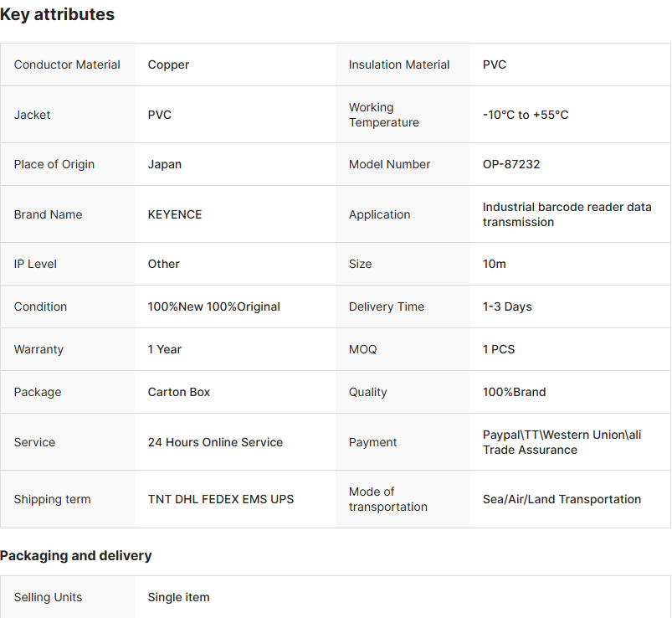Click the Carton Box package value
Viewport: 672px width, 618px height.
[x=179, y=392]
